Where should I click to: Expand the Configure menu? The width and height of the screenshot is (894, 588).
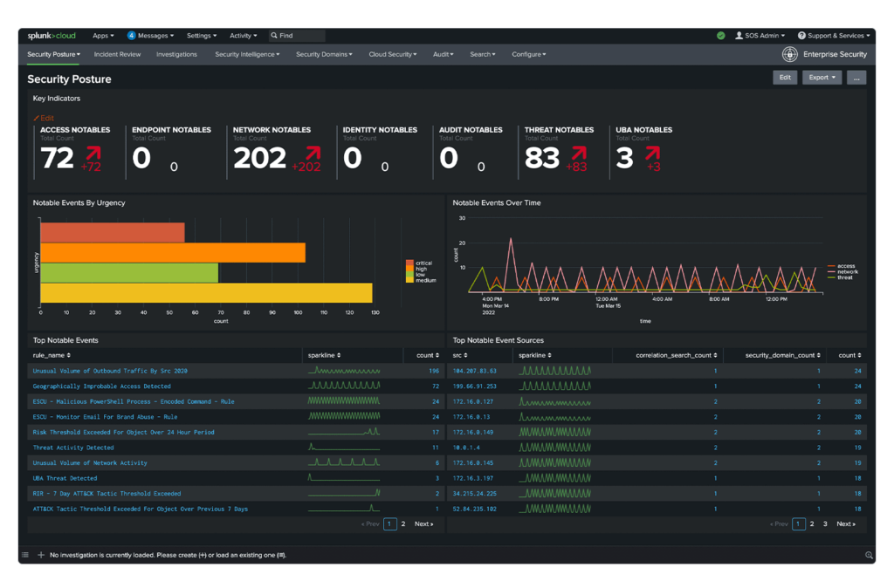coord(528,54)
